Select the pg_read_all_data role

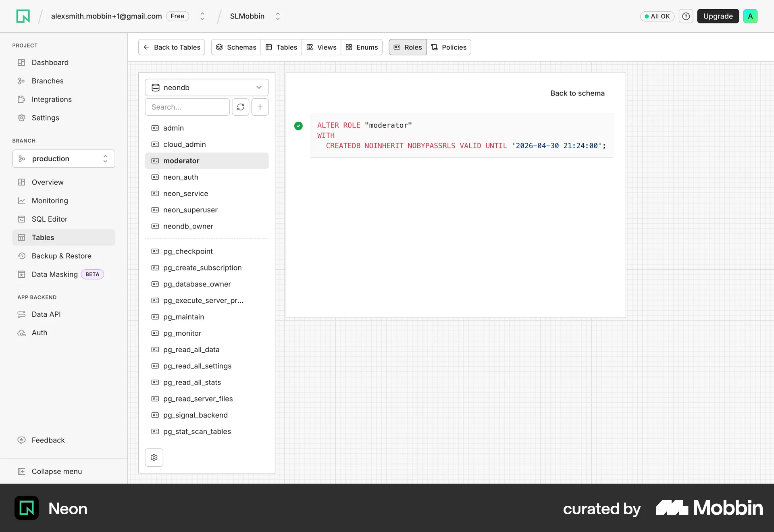point(207,350)
